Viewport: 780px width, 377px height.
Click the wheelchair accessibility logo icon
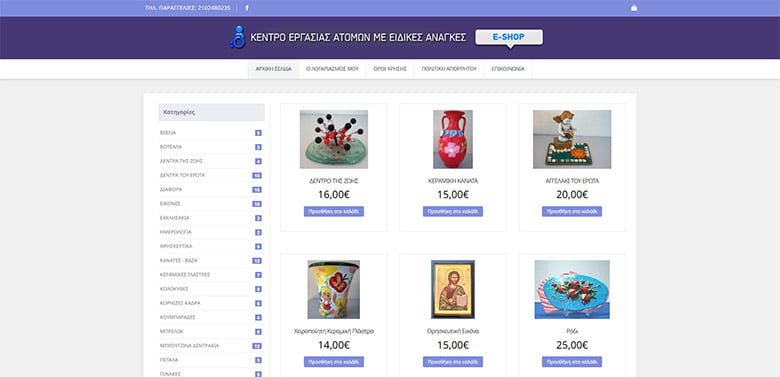click(238, 37)
